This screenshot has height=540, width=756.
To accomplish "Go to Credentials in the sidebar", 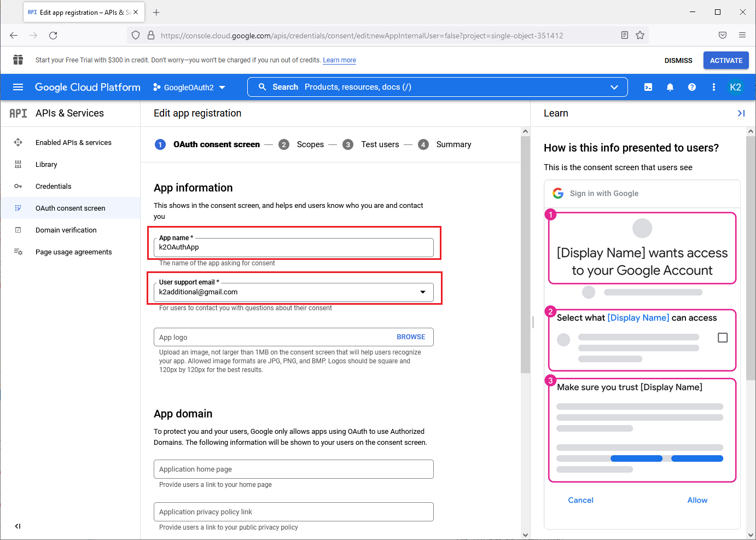I will [54, 187].
